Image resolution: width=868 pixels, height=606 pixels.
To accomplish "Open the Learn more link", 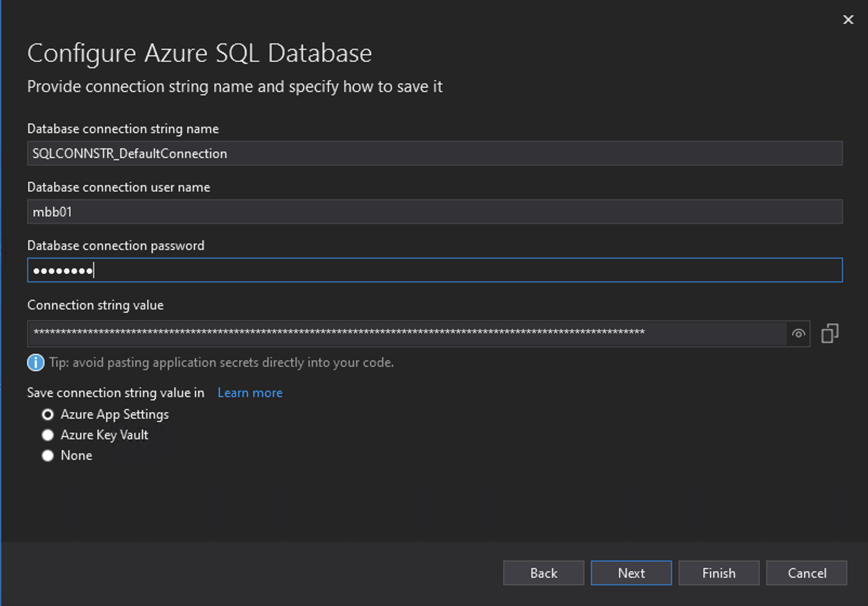I will (x=249, y=392).
